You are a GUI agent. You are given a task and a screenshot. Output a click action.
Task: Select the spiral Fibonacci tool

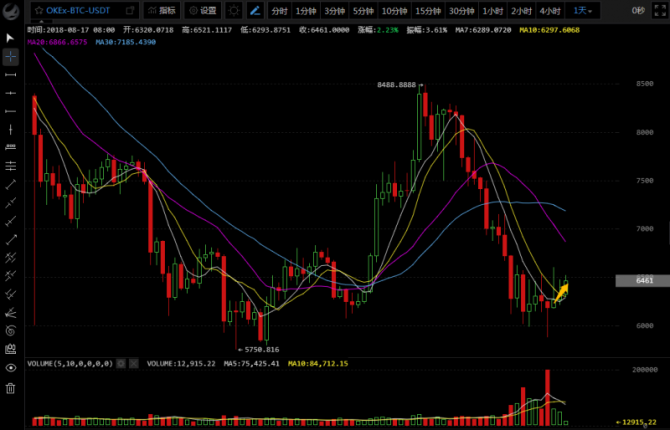pos(10,330)
